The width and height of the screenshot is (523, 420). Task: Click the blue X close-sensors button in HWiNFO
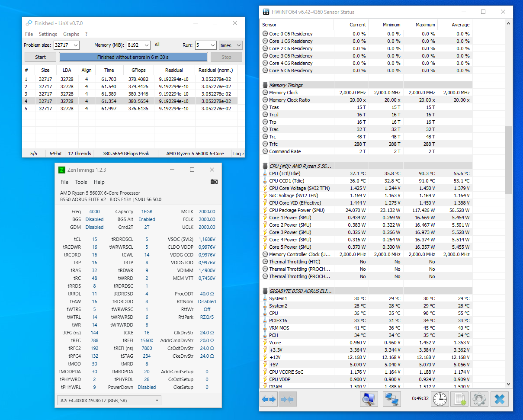(x=500, y=399)
